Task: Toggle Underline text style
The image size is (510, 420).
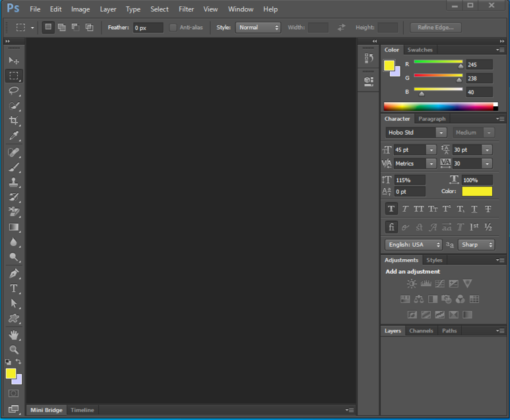Action: [x=474, y=209]
